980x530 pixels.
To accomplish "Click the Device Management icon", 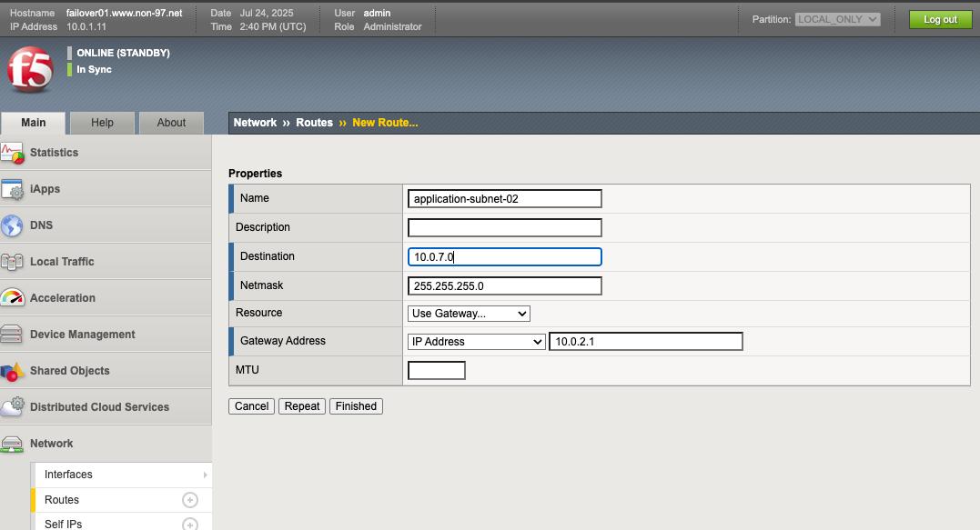I will 11,334.
